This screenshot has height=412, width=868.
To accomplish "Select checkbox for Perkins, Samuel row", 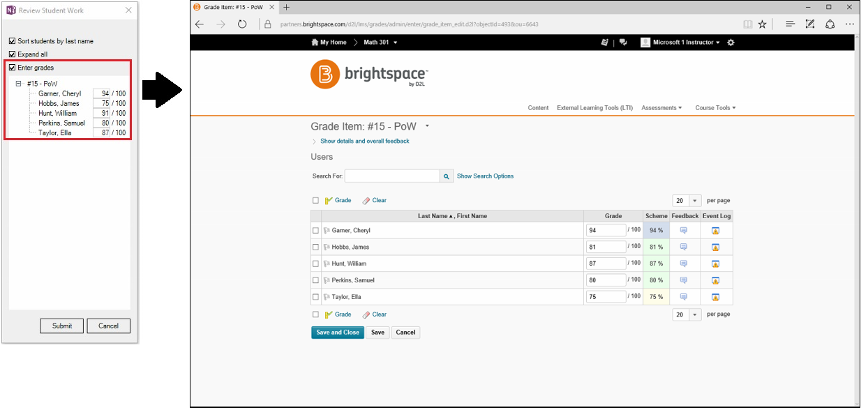I will pyautogui.click(x=315, y=281).
